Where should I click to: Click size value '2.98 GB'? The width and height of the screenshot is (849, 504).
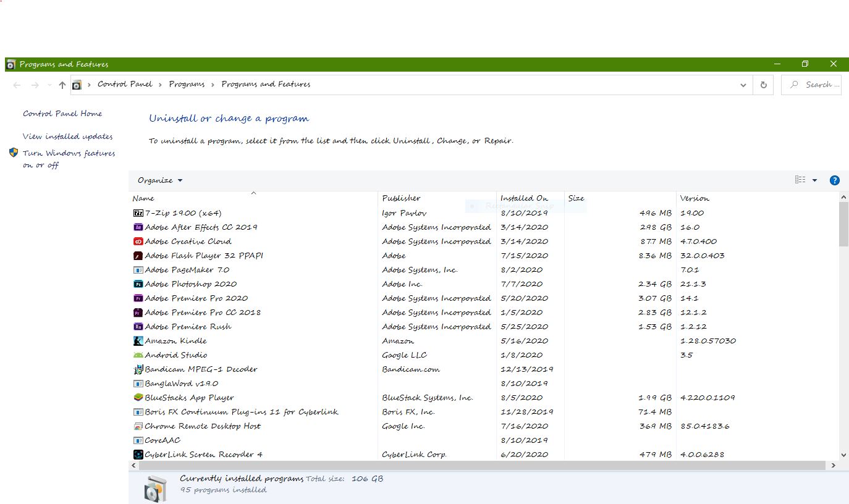point(656,227)
